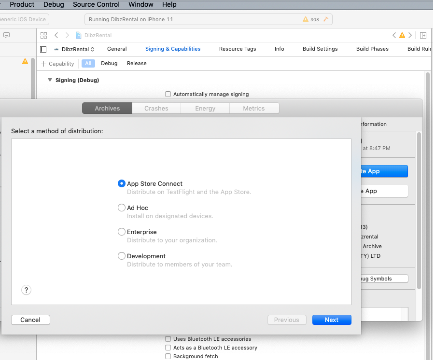Click Next to continue distribution

332,320
